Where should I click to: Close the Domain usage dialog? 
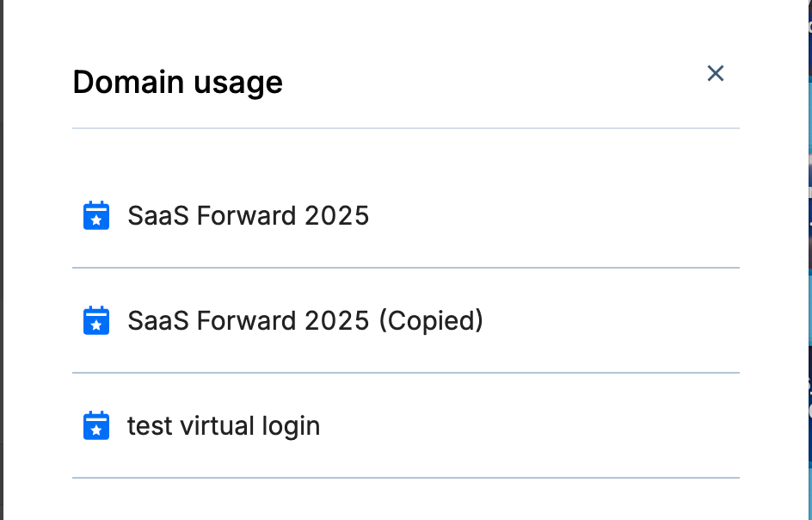715,74
